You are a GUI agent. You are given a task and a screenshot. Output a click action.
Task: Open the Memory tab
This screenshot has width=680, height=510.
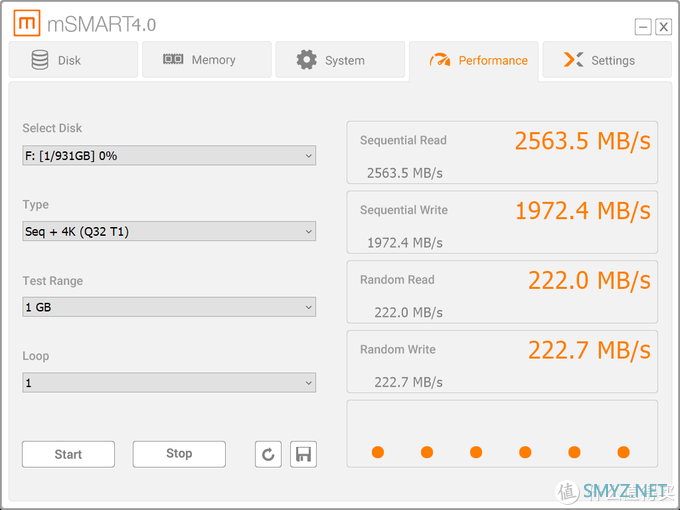pos(207,60)
